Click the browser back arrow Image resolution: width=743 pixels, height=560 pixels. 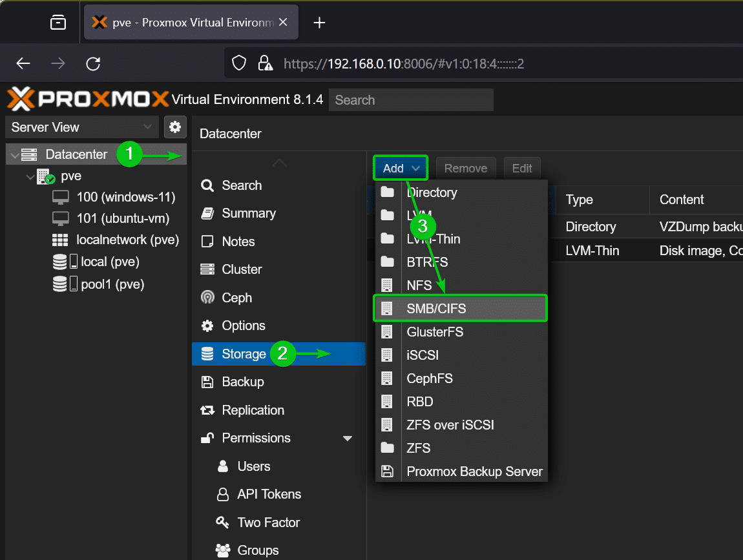23,63
